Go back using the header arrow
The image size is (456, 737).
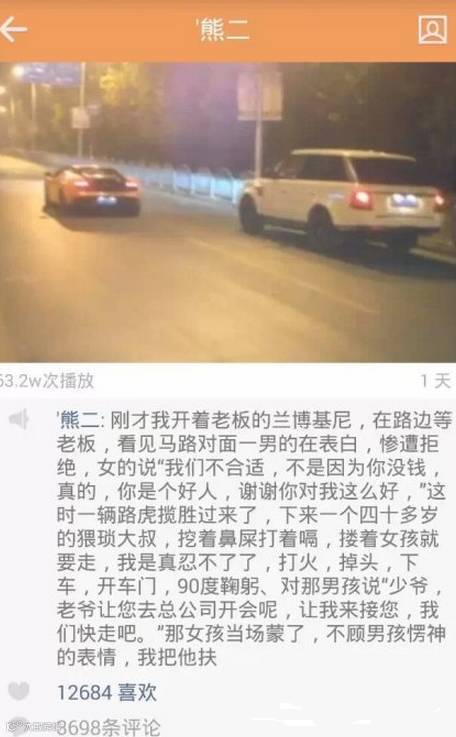[13, 29]
